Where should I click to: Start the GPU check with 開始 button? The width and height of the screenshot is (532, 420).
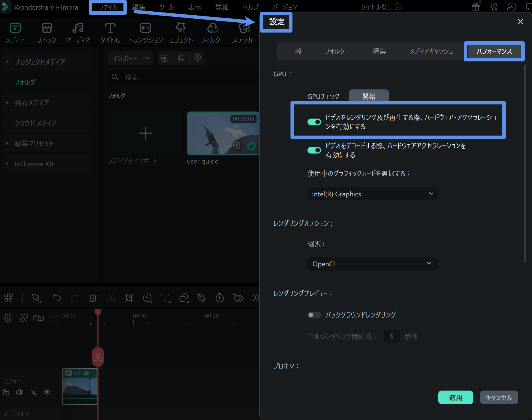(x=369, y=96)
